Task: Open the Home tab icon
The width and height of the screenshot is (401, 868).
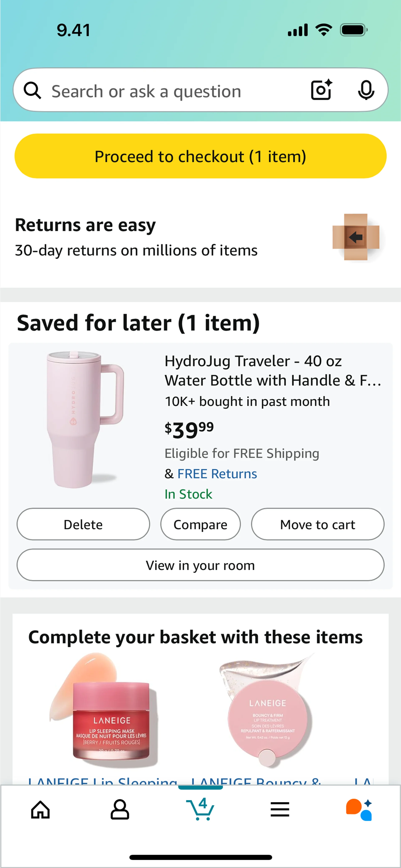Action: 41,809
